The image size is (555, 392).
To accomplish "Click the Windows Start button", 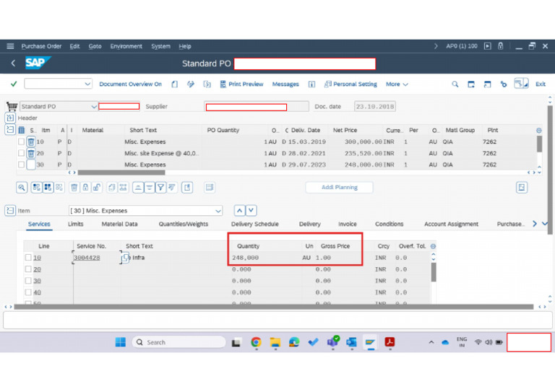I will click(121, 341).
